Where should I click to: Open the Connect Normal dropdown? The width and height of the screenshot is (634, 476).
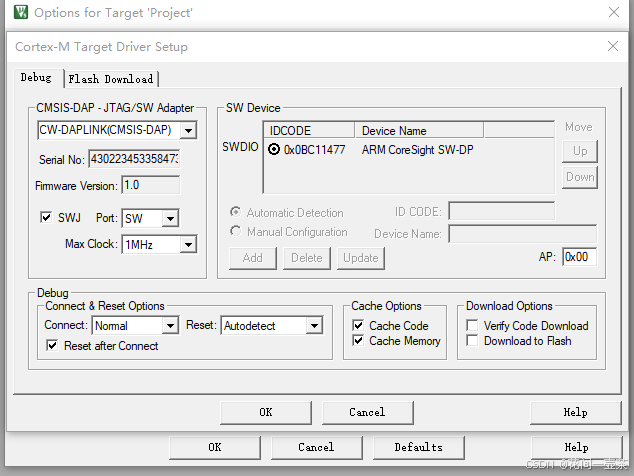click(170, 325)
